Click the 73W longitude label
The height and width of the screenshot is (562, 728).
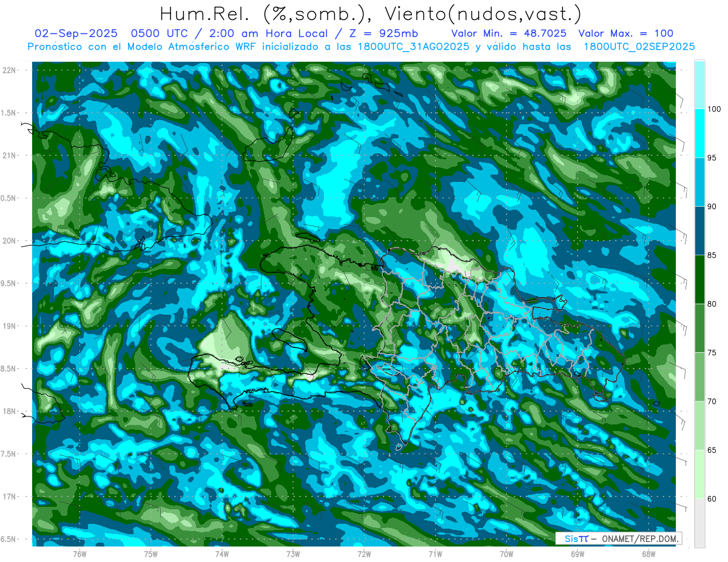292,554
